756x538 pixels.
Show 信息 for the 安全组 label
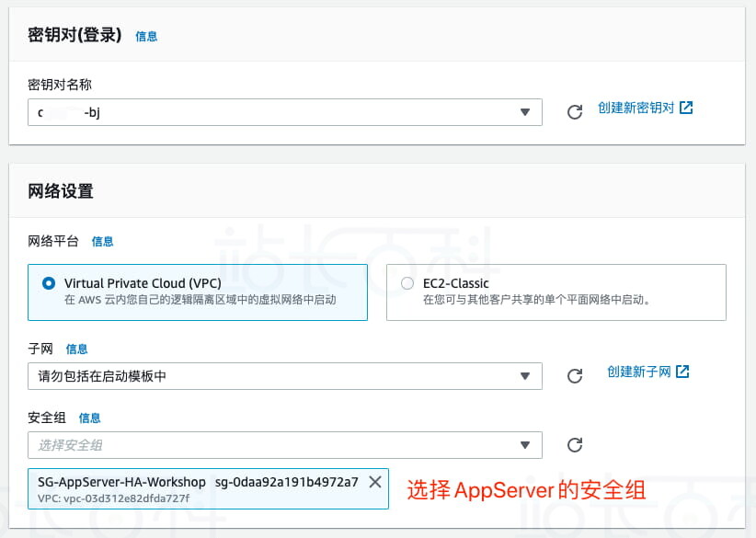point(89,418)
